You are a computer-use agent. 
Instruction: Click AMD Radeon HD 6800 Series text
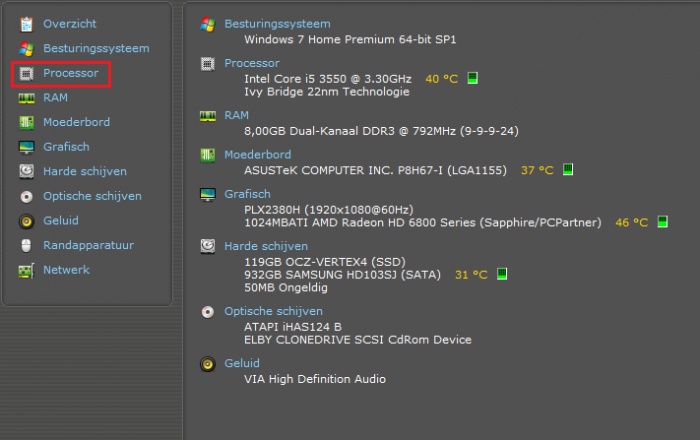click(x=423, y=223)
